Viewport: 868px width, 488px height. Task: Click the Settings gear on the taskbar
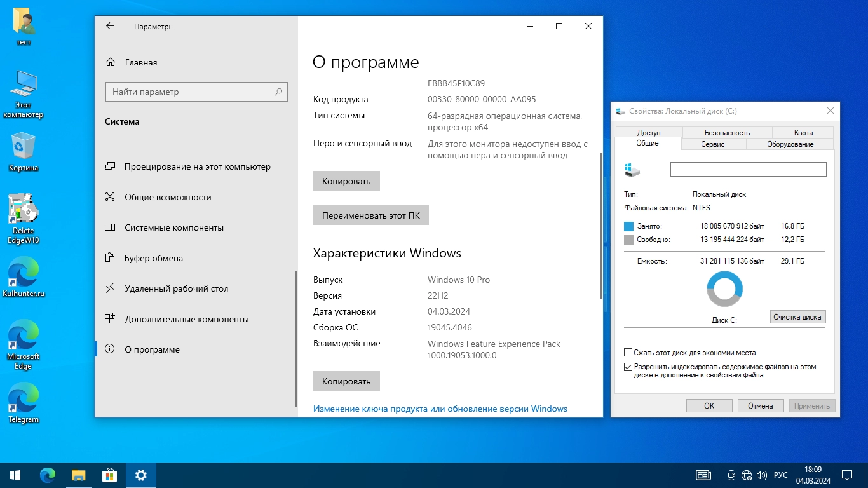pos(141,475)
